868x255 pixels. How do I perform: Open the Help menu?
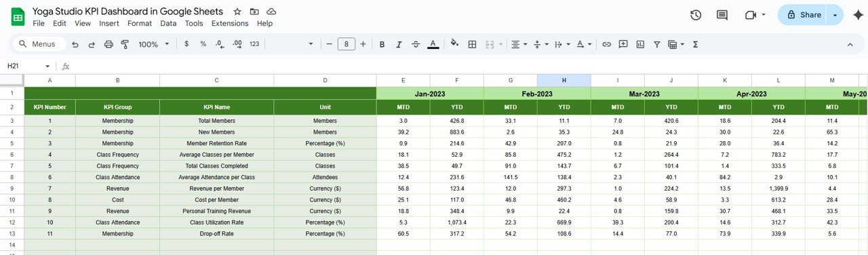(264, 23)
